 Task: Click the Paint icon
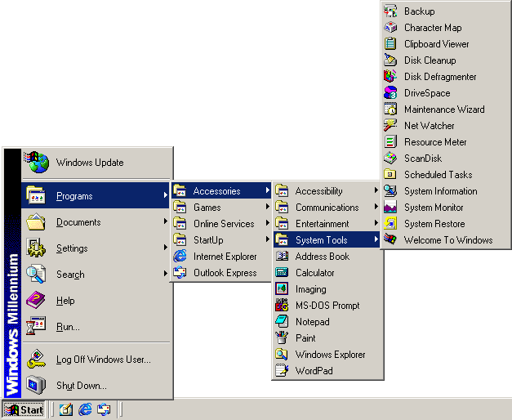pyautogui.click(x=282, y=338)
